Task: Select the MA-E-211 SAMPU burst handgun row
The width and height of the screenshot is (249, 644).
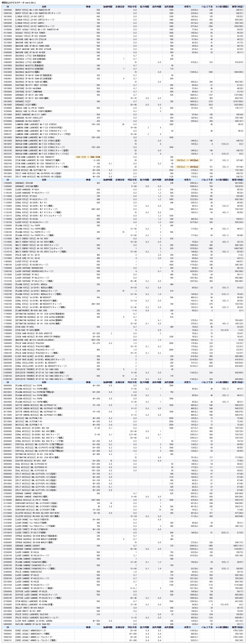Action: [124, 114]
